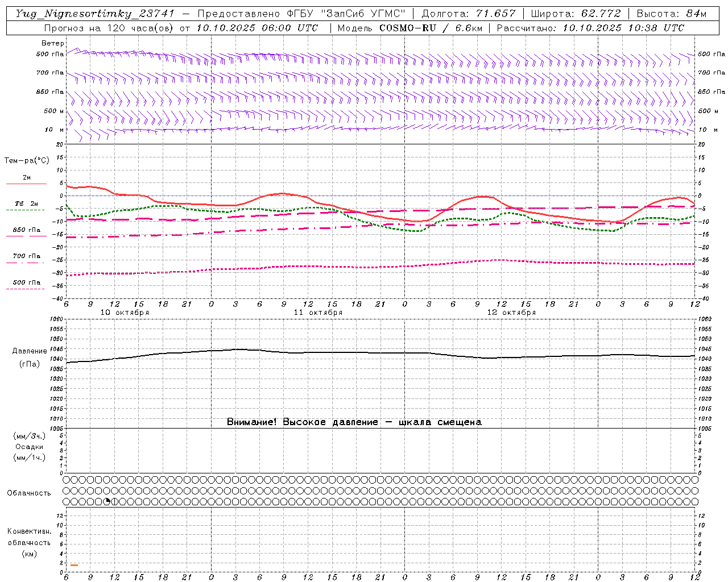This screenshot has height=582, width=728.
Task: Click the 2м temperature legend label
Action: coord(26,178)
